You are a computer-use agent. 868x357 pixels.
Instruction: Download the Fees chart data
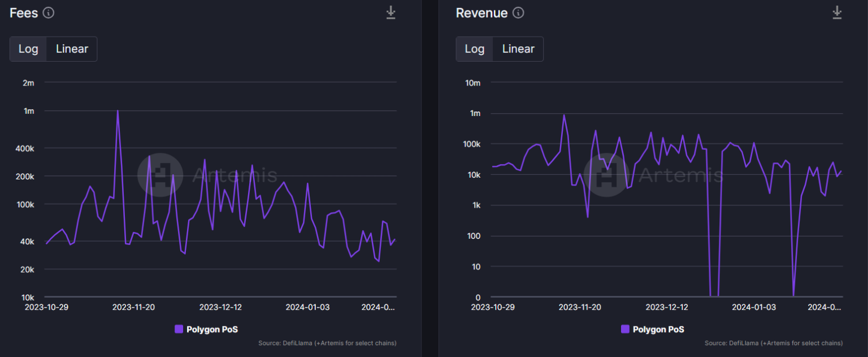pos(390,13)
